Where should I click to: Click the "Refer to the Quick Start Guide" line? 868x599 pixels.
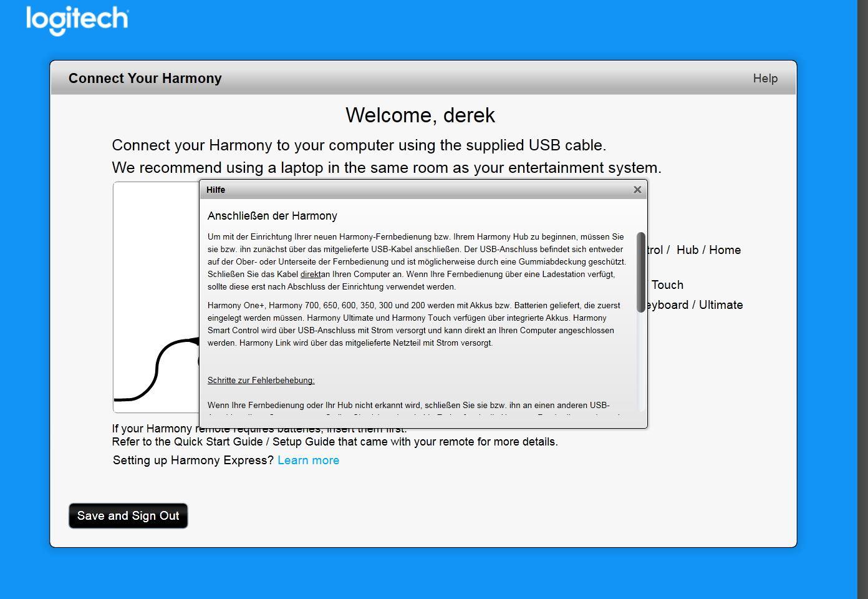click(x=335, y=442)
